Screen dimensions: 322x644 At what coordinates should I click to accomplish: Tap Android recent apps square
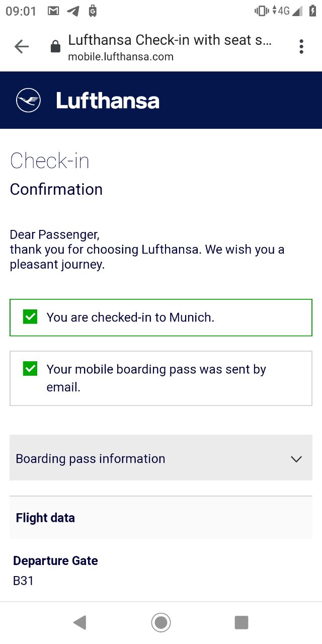[242, 623]
